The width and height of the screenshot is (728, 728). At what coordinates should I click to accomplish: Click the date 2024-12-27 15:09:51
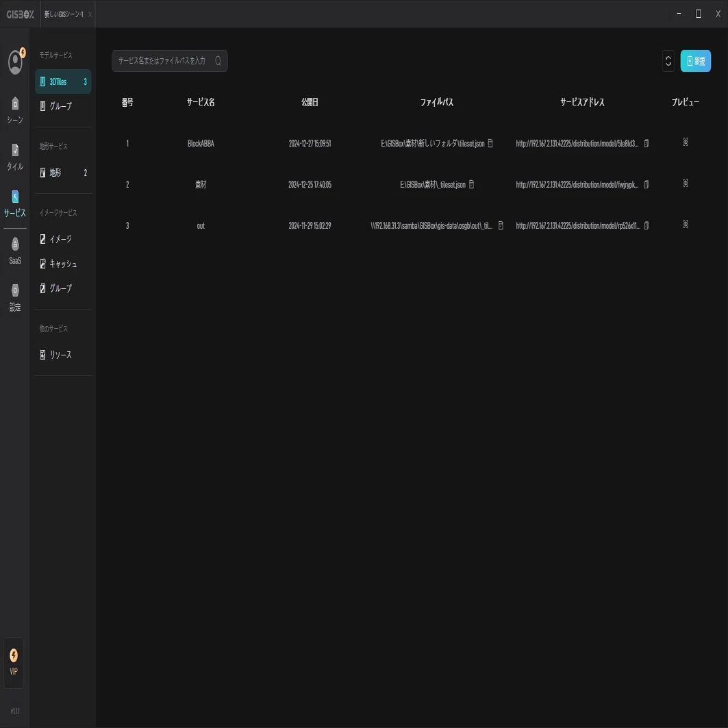(310, 143)
